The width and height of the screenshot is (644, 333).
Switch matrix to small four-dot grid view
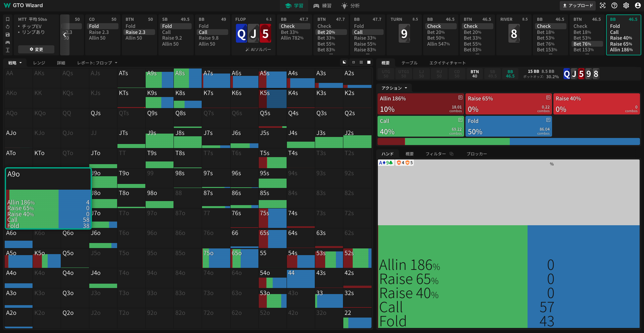(x=353, y=62)
